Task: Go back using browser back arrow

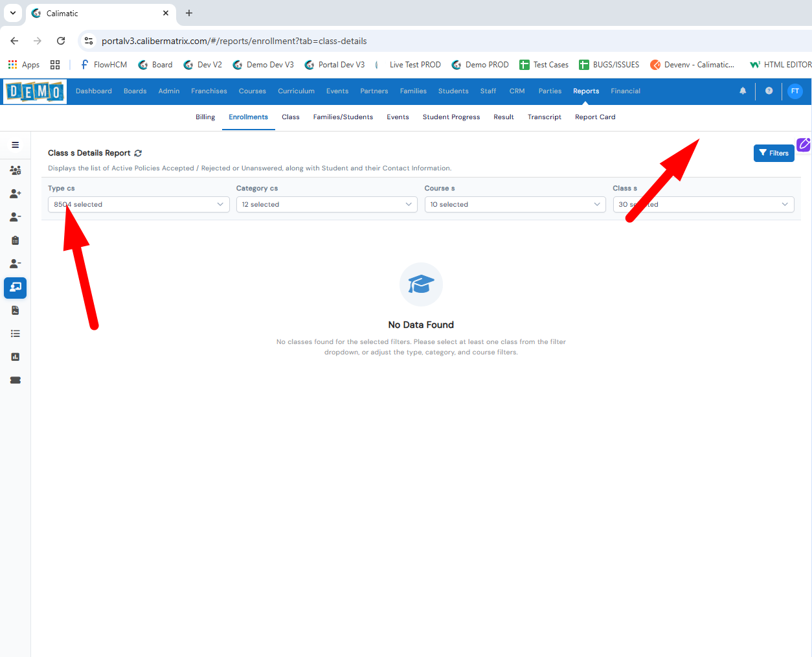Action: 14,41
